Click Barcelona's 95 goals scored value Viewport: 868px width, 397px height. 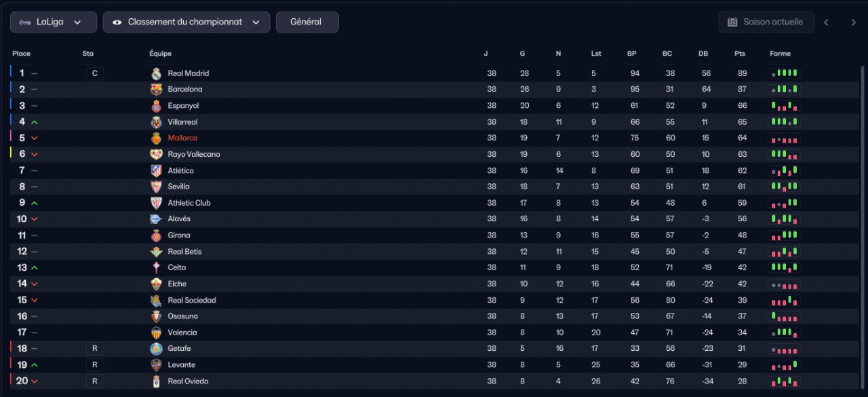635,90
